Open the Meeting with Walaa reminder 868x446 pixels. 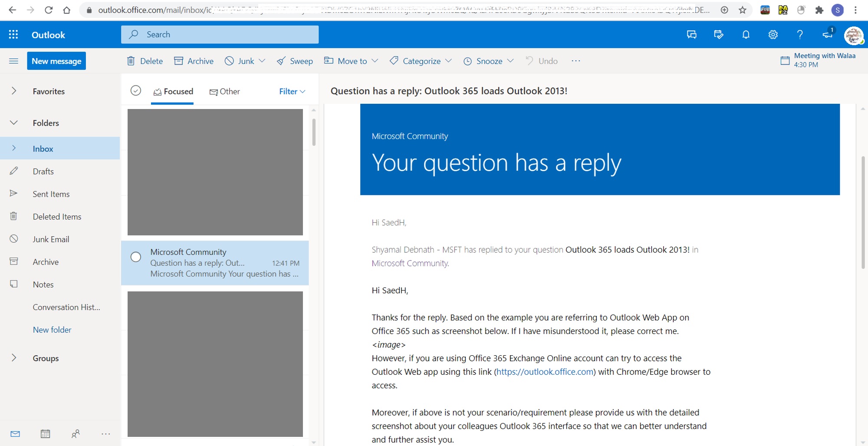point(818,60)
